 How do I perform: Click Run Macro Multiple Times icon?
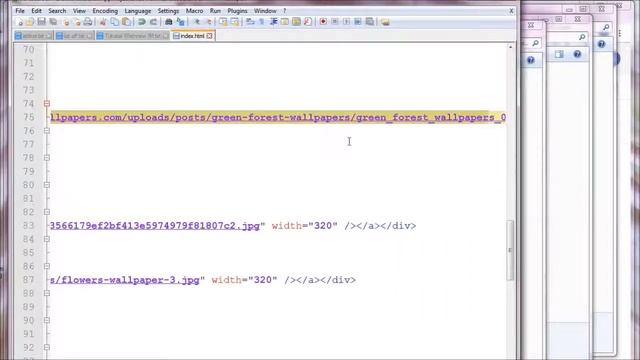point(358,22)
